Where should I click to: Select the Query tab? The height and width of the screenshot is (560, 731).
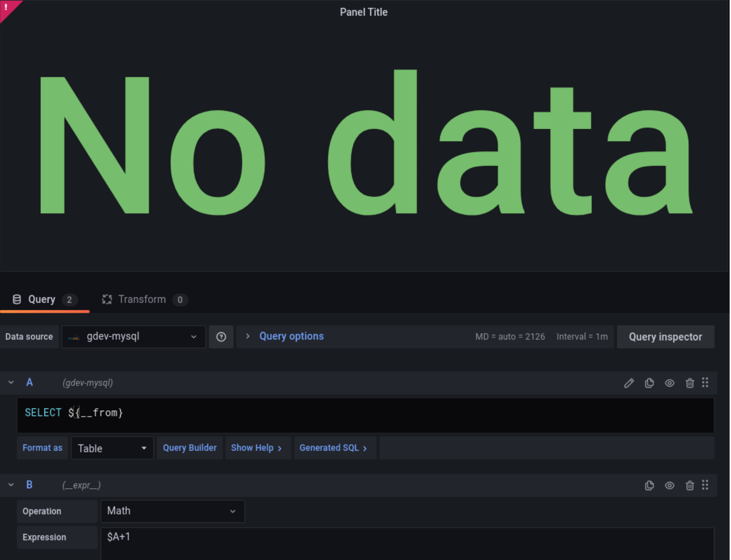click(x=44, y=300)
